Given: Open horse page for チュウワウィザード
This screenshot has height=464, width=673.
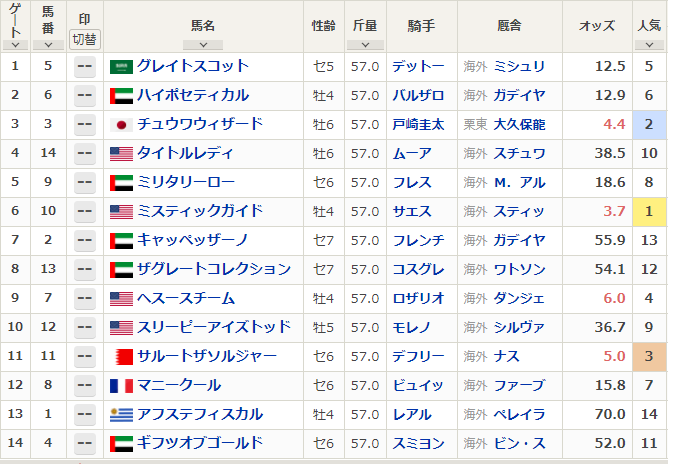Looking at the screenshot, I should click(200, 124).
